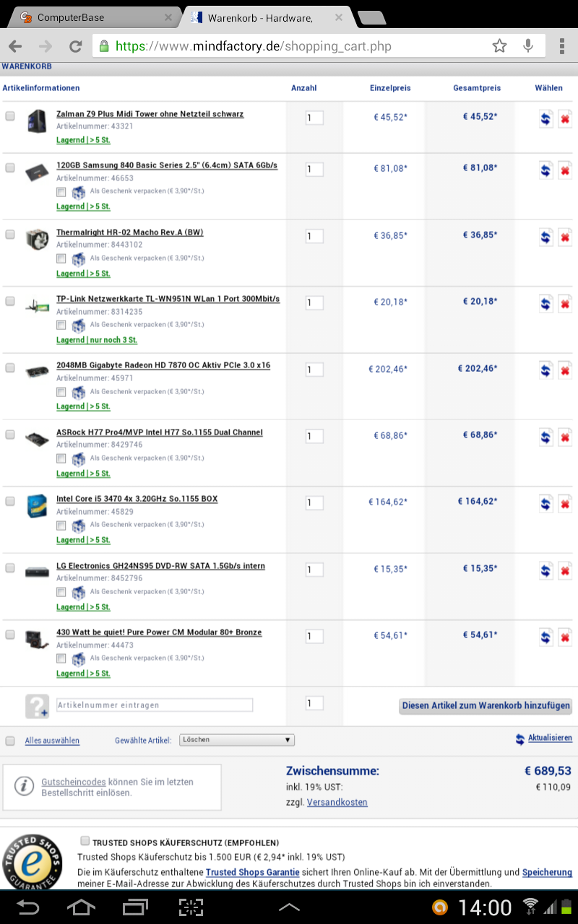Image resolution: width=578 pixels, height=924 pixels.
Task: Tick the Gigabyte Radeon row checkbox
Action: pos(10,368)
